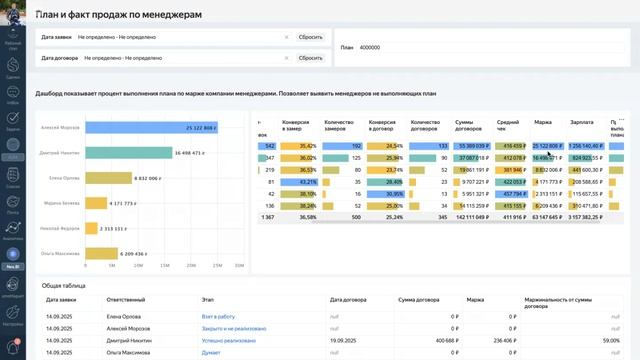Click the 59,00% marginality cell
640x360 pixels.
611,340
